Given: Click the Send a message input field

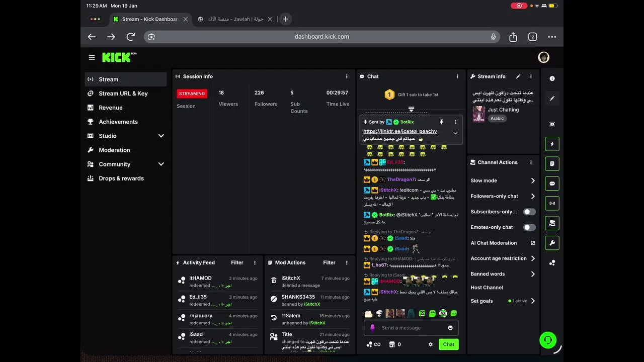Looking at the screenshot, I should click(x=411, y=328).
